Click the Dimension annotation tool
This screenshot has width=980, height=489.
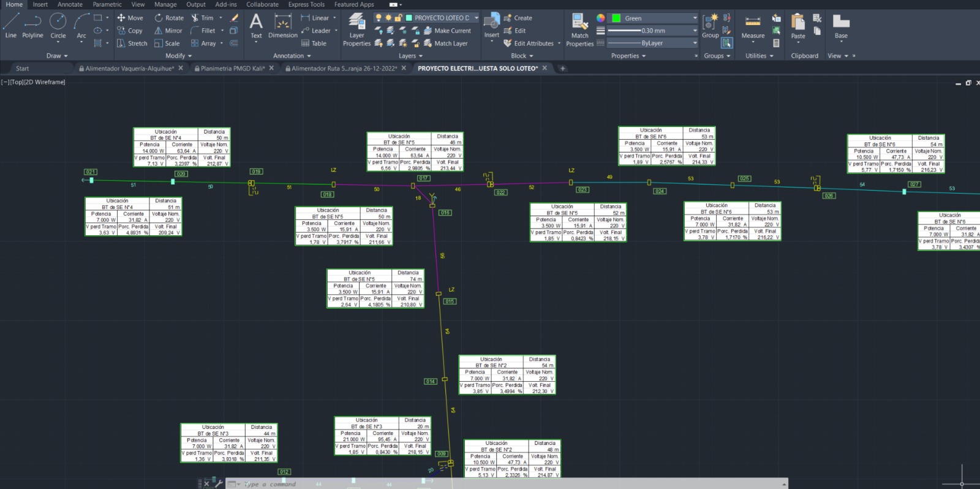(282, 27)
